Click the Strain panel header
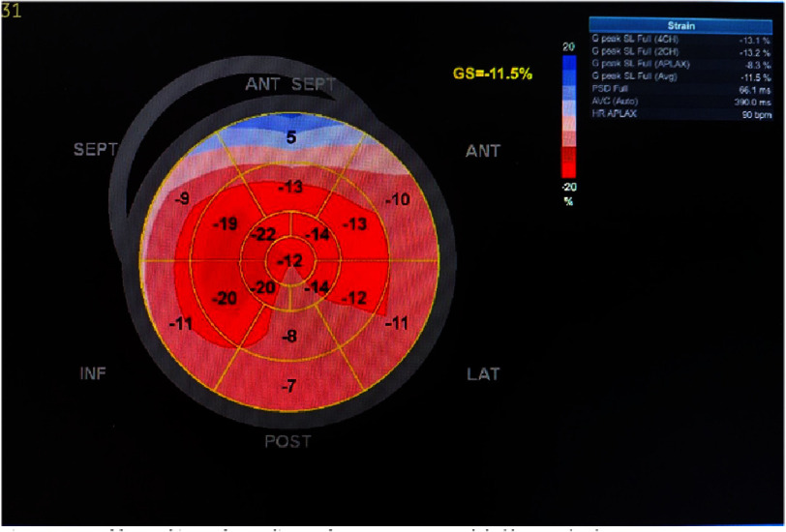Viewport: 786px width, 532px height. click(x=680, y=25)
